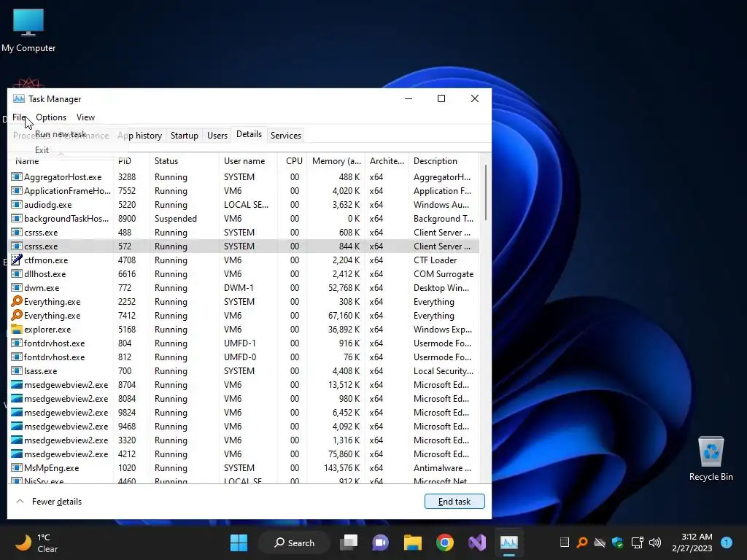The height and width of the screenshot is (560, 747).
Task: Select msedgewebview2.exe with PID 4212
Action: 244,454
